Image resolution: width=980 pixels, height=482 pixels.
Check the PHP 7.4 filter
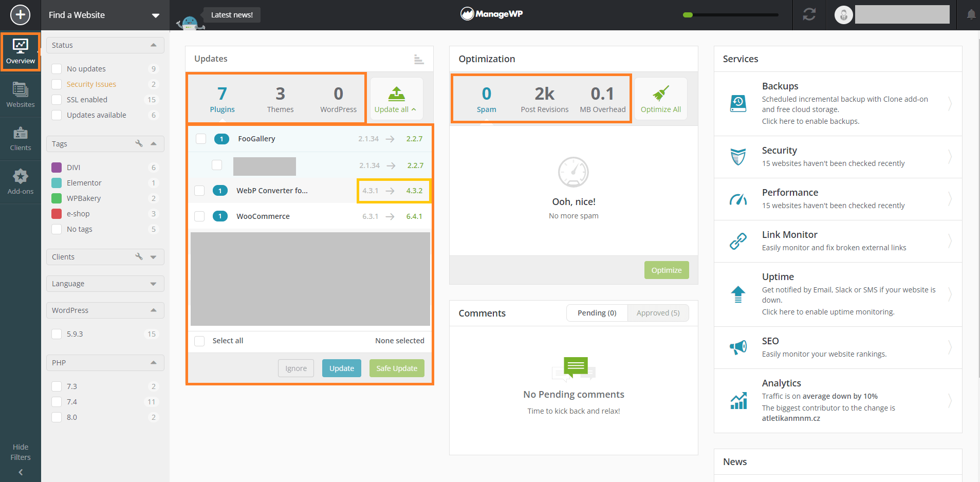pos(57,402)
